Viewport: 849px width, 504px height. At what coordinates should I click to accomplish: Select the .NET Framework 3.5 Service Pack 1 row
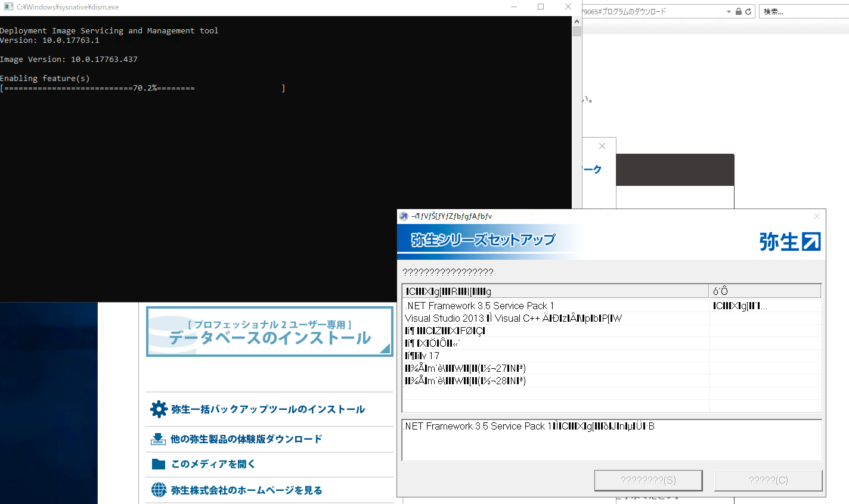click(480, 306)
